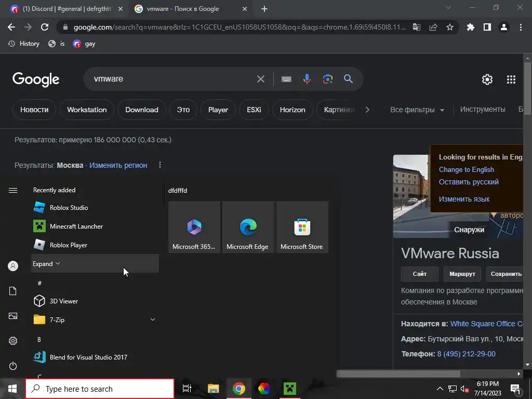Share this page via address bar icon

pos(433,27)
